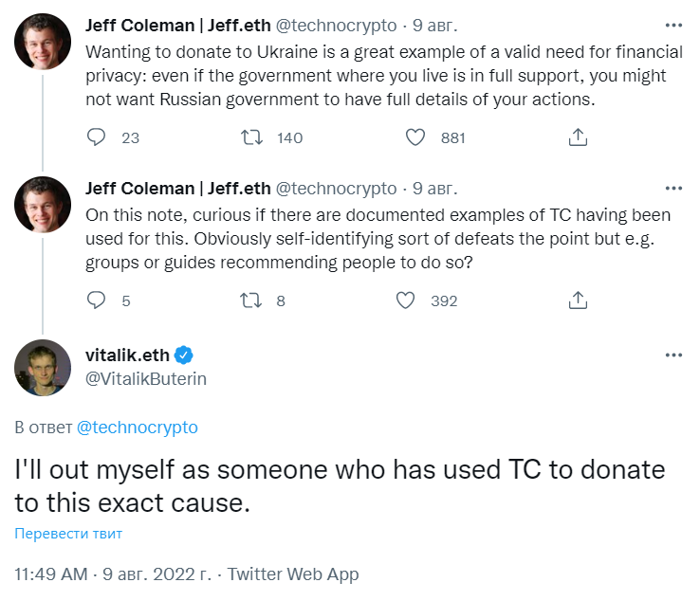700x601 pixels.
Task: Like the tweet with 881 likes
Action: (x=414, y=137)
